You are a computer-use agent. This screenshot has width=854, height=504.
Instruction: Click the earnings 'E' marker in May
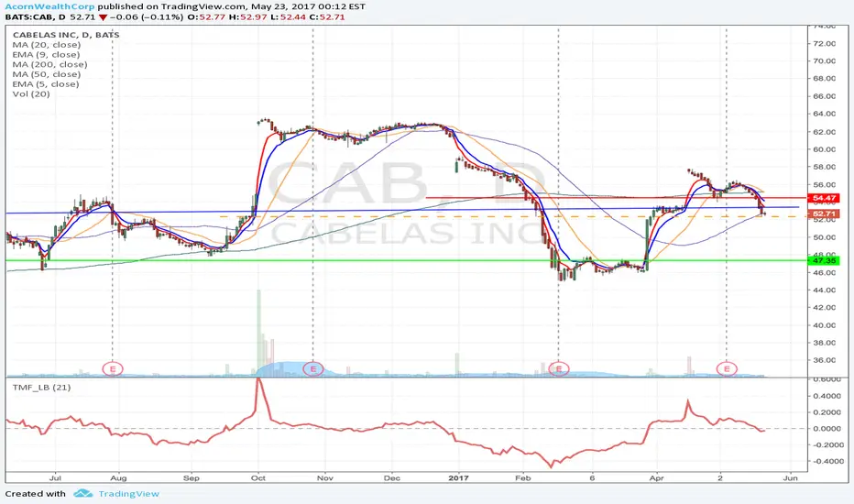(x=728, y=369)
